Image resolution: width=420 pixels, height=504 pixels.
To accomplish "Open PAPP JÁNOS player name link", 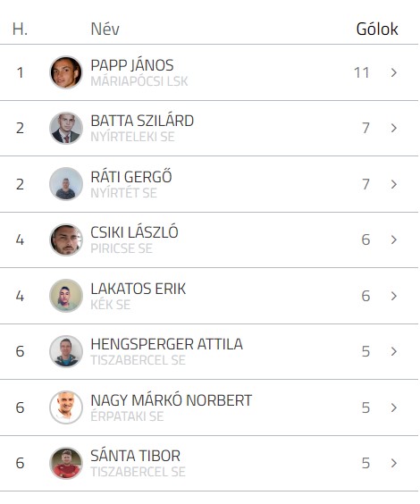I will 132,65.
